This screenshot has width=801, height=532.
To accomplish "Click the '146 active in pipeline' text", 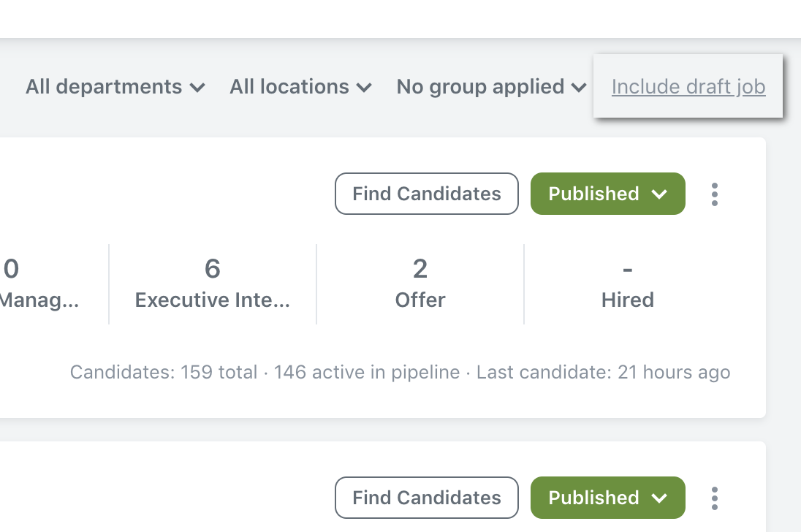I will click(x=367, y=372).
